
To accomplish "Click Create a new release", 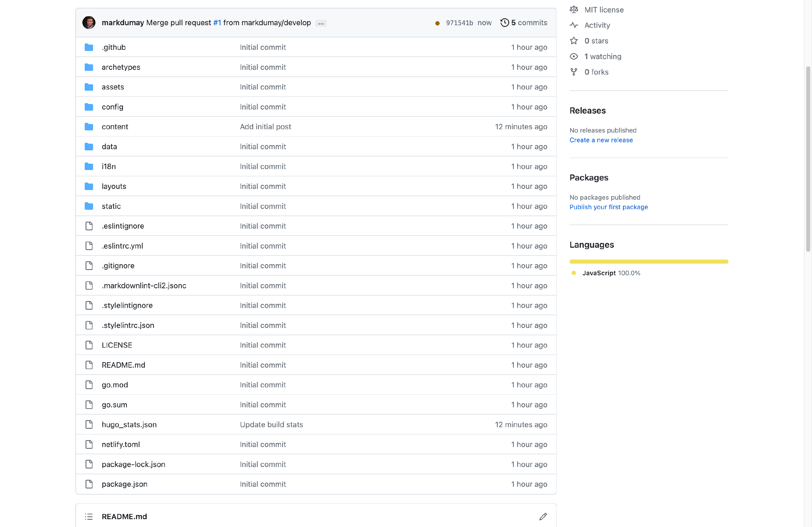I will pos(601,140).
